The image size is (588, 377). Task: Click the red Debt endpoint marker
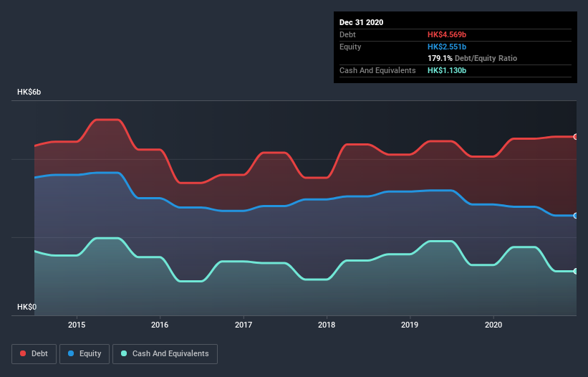(x=576, y=137)
